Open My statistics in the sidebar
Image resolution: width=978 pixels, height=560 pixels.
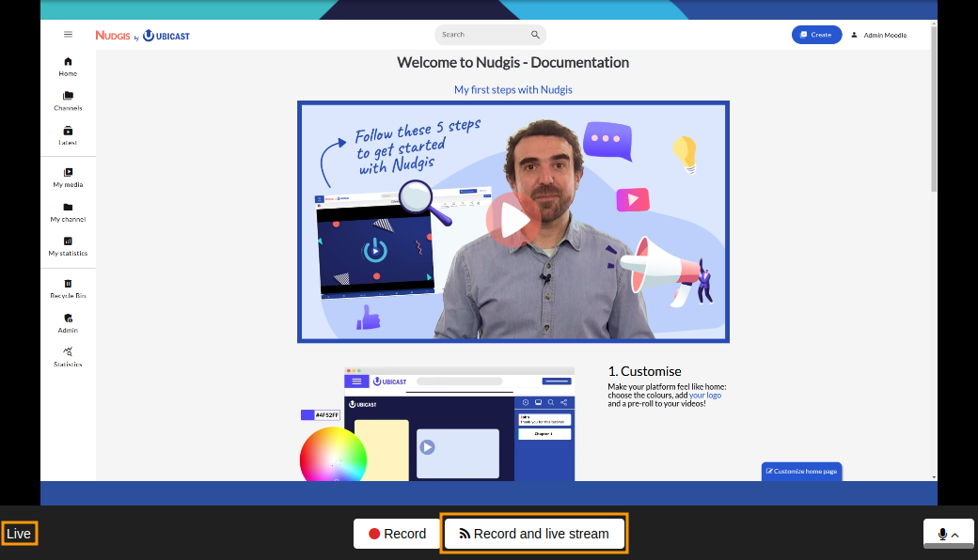pyautogui.click(x=68, y=247)
